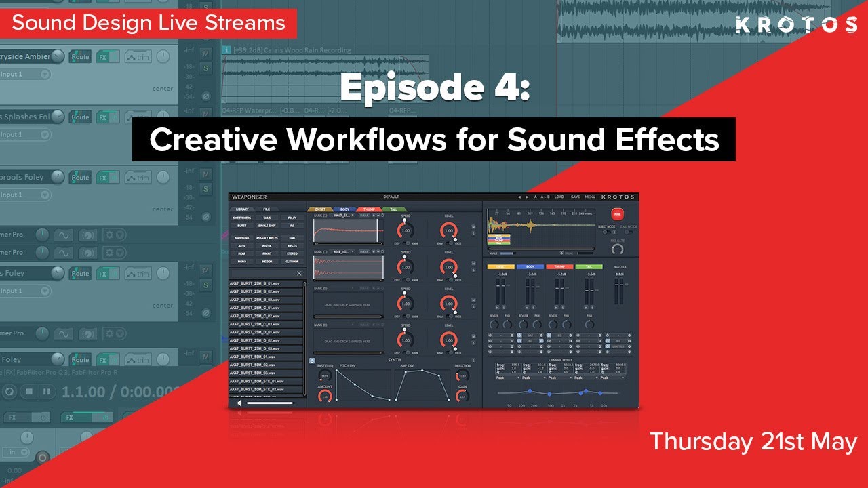868x488 pixels.
Task: Mute first bank with M button
Action: tap(473, 227)
